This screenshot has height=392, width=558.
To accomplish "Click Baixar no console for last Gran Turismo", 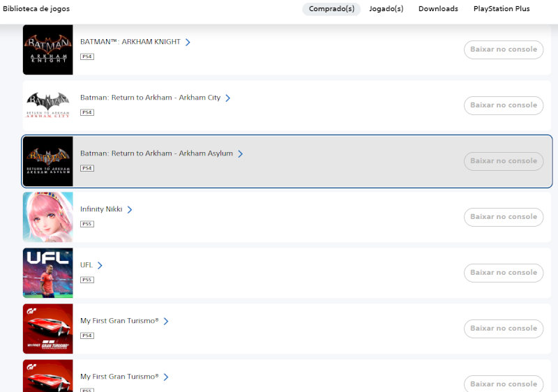I will 504,384.
